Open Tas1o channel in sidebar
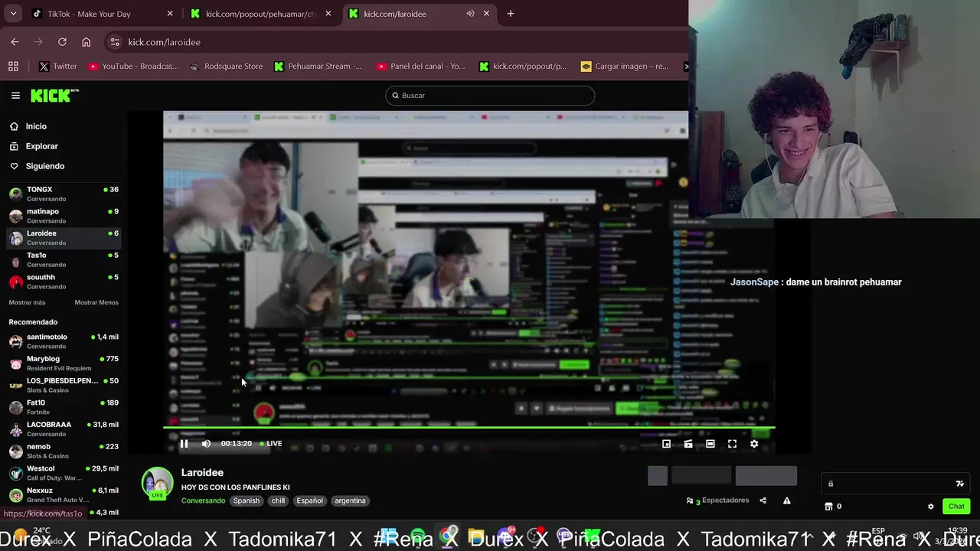980x551 pixels. [x=63, y=259]
